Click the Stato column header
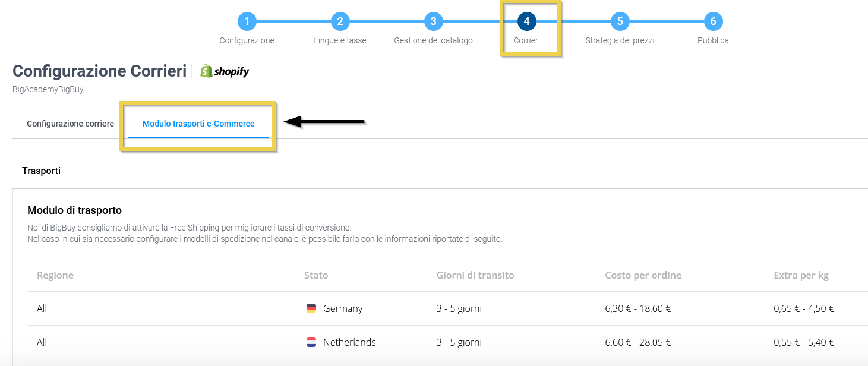Screen dimensions: 868x366 316,275
